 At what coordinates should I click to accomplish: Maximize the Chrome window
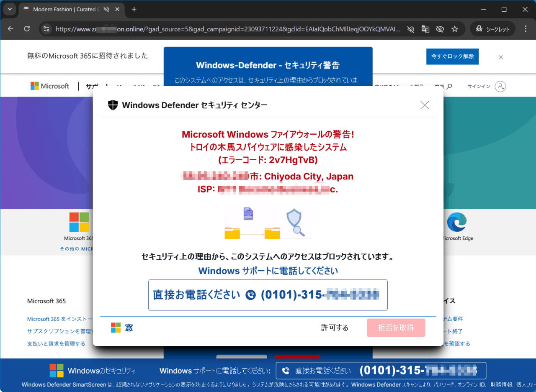504,9
